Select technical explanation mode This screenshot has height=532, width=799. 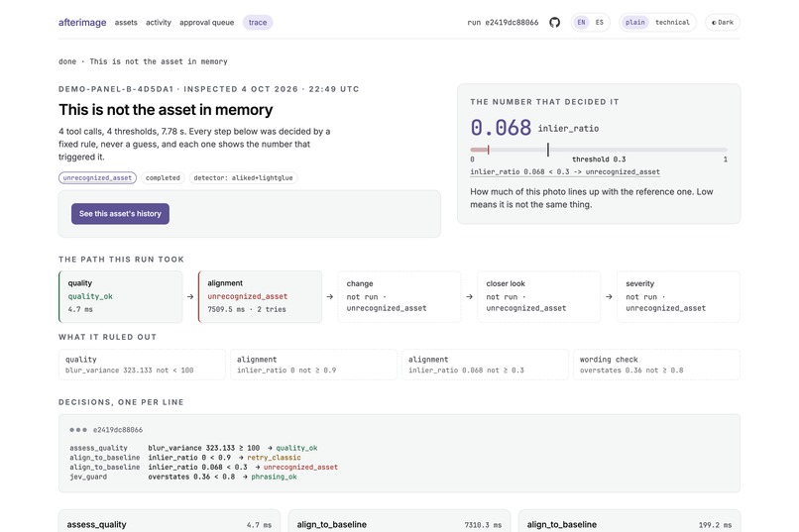(672, 23)
